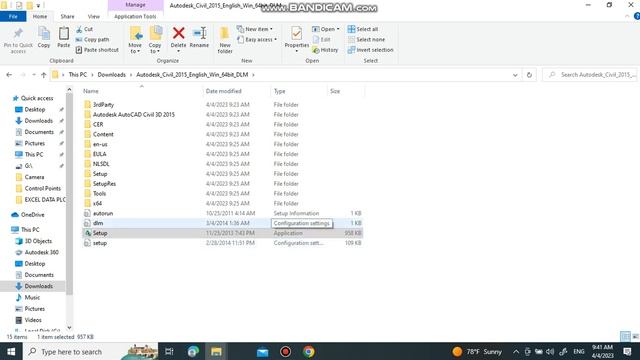
Task: Open recent locations dropdown arrow
Action: [33, 75]
